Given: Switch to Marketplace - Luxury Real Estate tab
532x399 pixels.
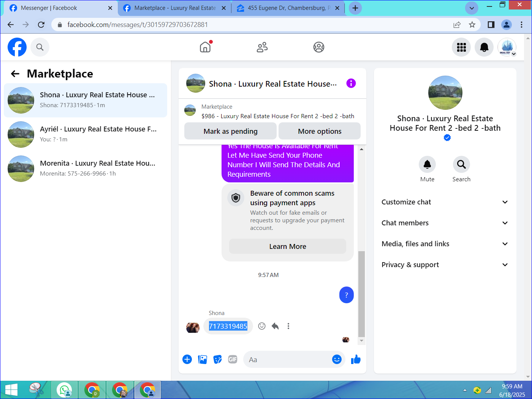Looking at the screenshot, I should pos(174,8).
